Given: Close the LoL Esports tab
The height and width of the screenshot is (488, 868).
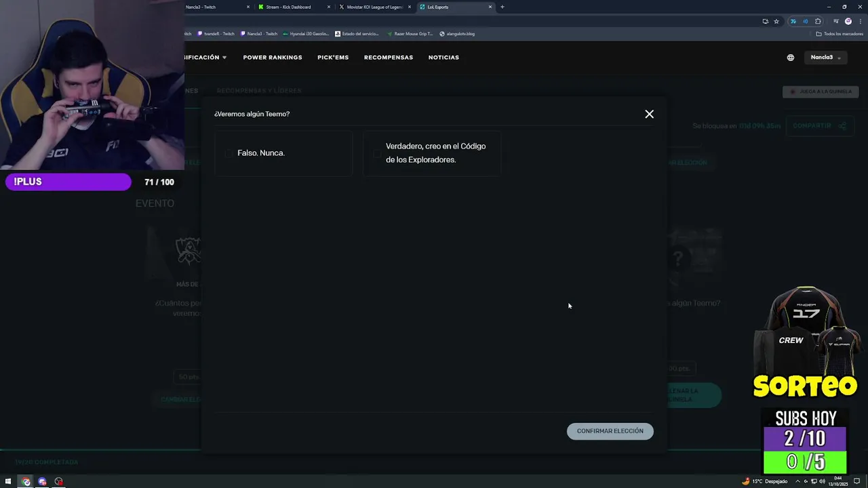Looking at the screenshot, I should (490, 7).
